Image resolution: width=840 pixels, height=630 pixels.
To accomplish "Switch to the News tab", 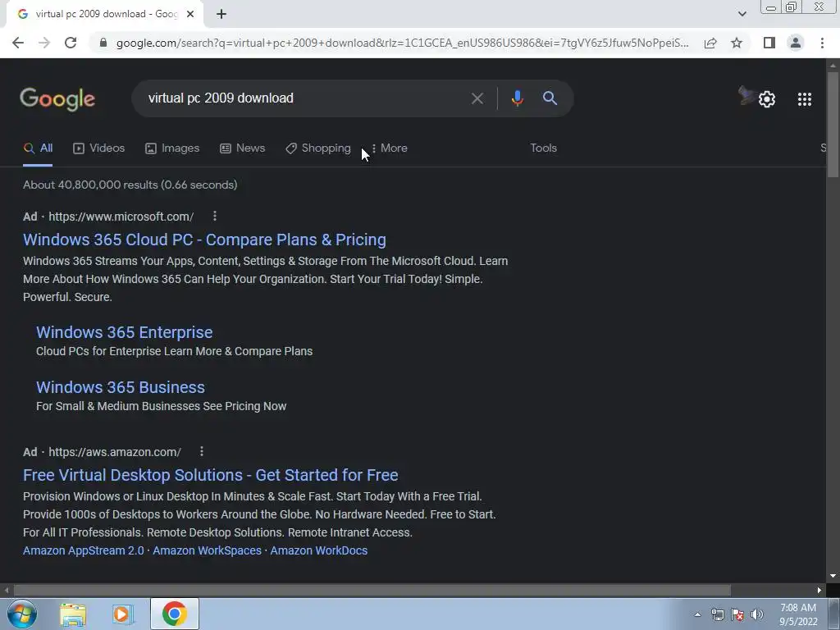I will click(243, 148).
